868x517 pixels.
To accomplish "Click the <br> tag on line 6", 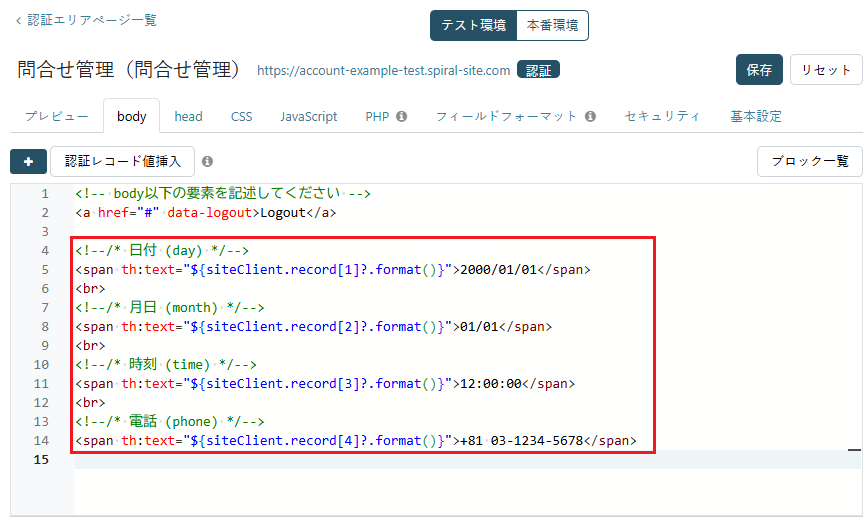I will 90,289.
